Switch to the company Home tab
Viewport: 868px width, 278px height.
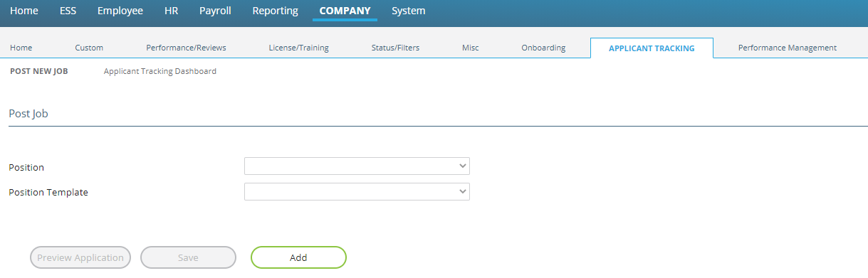coord(21,48)
